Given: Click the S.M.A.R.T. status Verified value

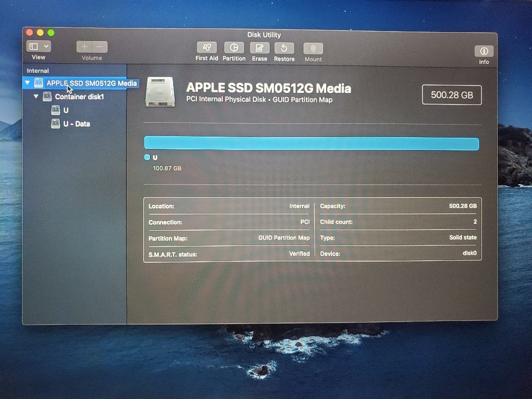Looking at the screenshot, I should coord(299,253).
